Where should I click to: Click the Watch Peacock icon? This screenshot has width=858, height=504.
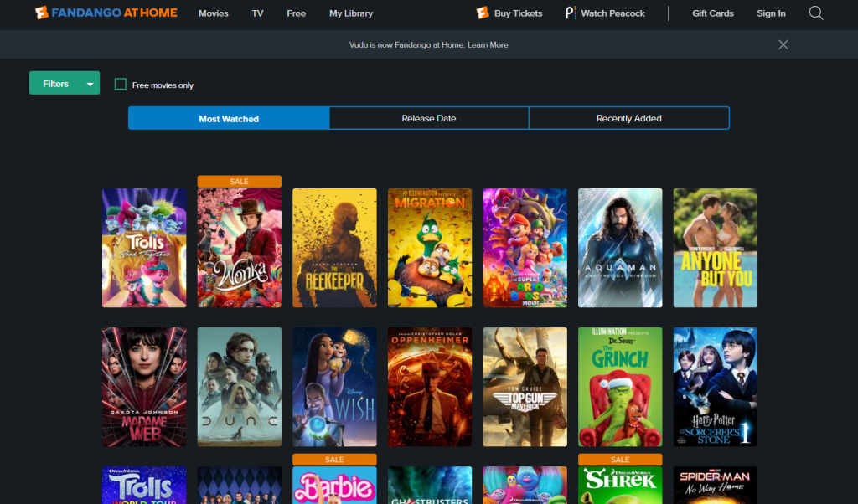pyautogui.click(x=571, y=13)
